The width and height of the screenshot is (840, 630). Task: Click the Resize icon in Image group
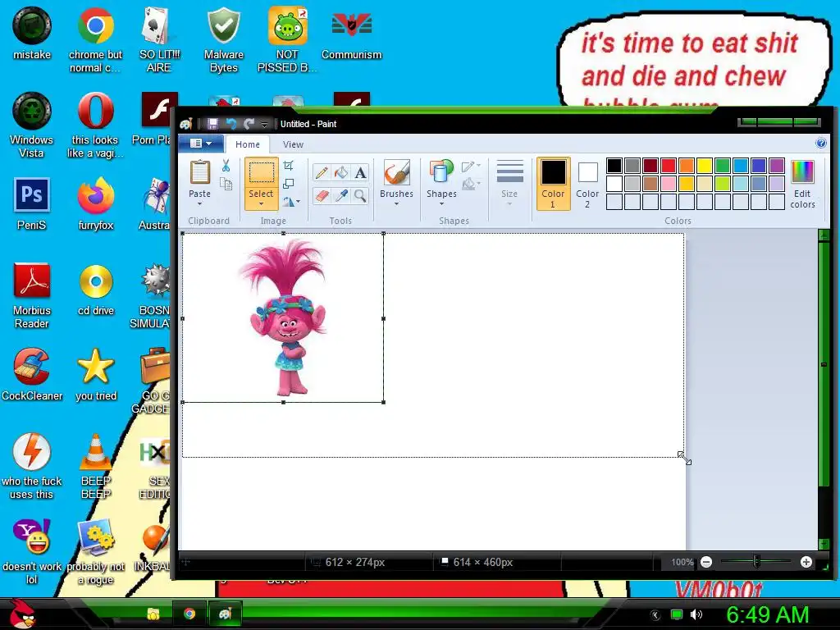288,184
